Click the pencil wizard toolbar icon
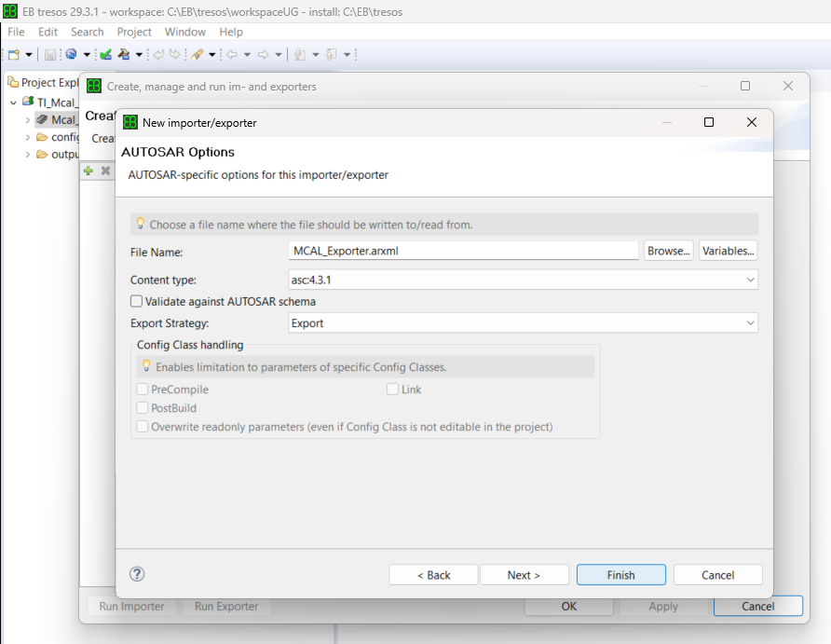This screenshot has height=644, width=831. 197,55
